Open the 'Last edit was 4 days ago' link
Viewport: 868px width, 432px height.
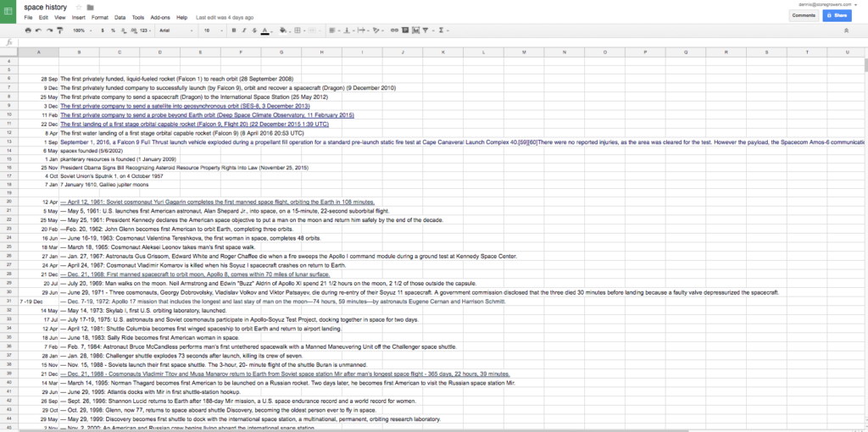(x=225, y=18)
